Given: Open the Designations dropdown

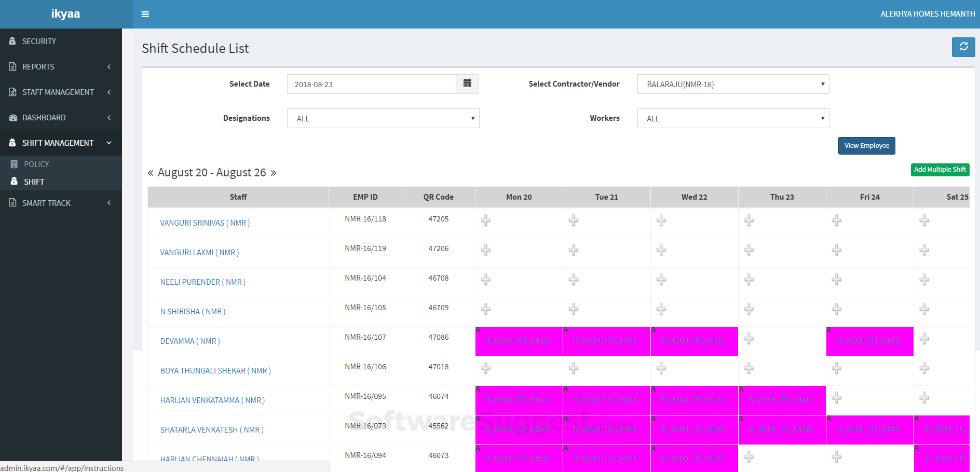Looking at the screenshot, I should tap(383, 118).
